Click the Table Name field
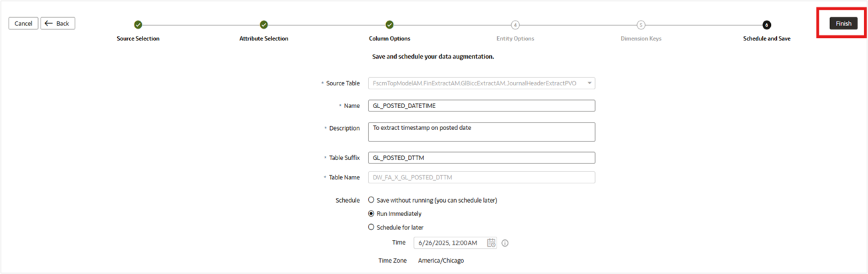The width and height of the screenshot is (868, 274). [481, 177]
